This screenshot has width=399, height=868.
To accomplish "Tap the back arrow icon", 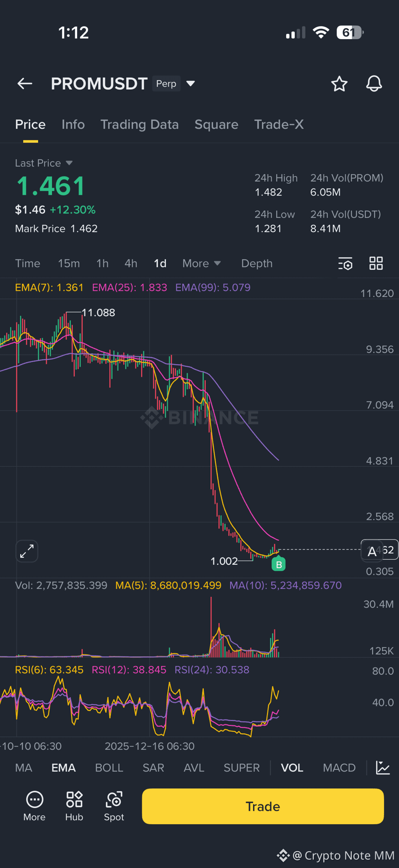I will point(25,84).
